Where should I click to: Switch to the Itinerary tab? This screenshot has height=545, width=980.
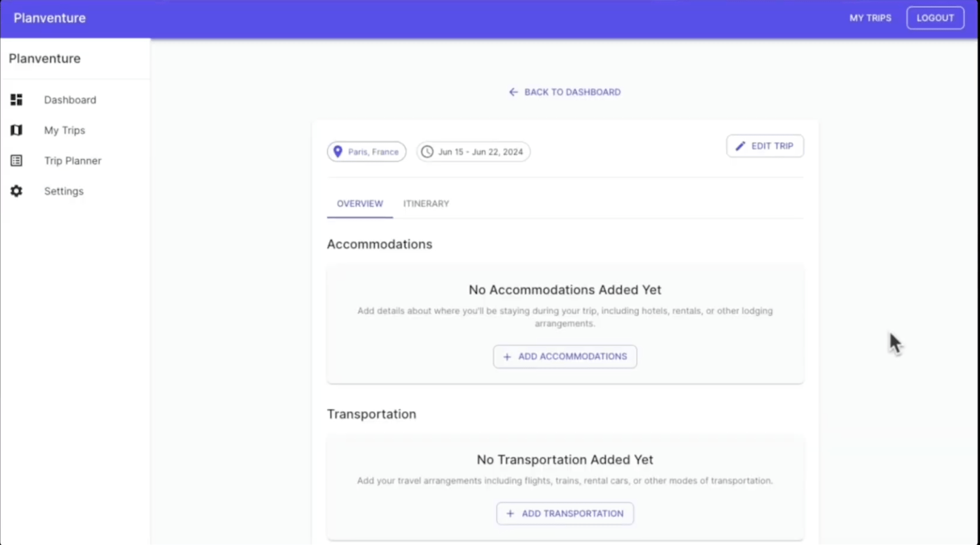click(x=426, y=203)
